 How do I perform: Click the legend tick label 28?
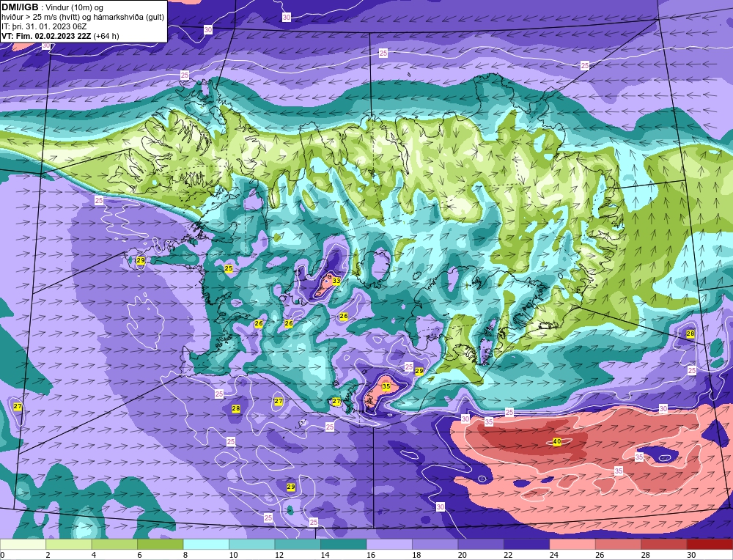point(646,555)
